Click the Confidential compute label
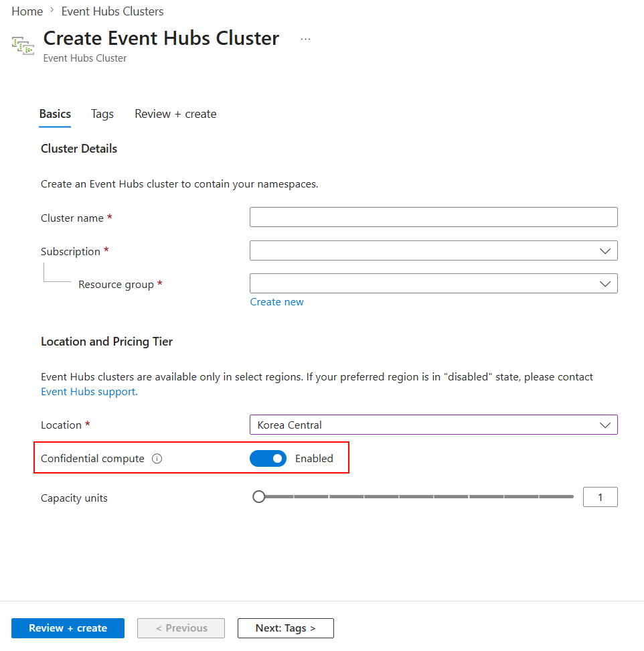 pos(92,459)
